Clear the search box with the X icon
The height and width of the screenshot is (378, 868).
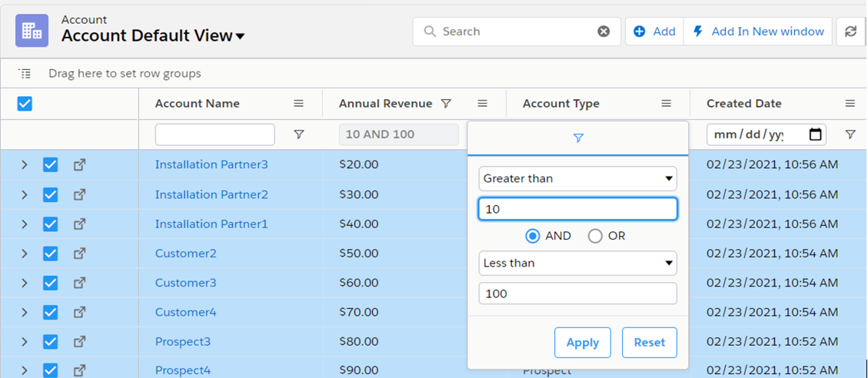click(x=604, y=31)
